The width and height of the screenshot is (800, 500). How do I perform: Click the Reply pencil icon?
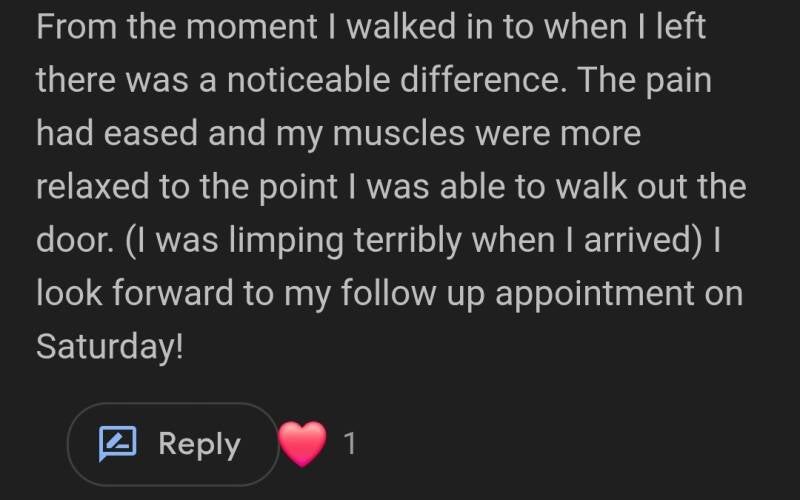(x=117, y=444)
